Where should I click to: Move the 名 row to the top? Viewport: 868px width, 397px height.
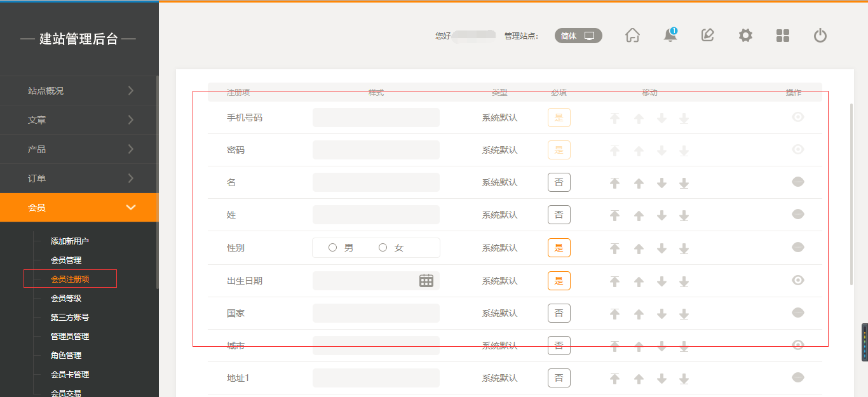click(x=614, y=183)
